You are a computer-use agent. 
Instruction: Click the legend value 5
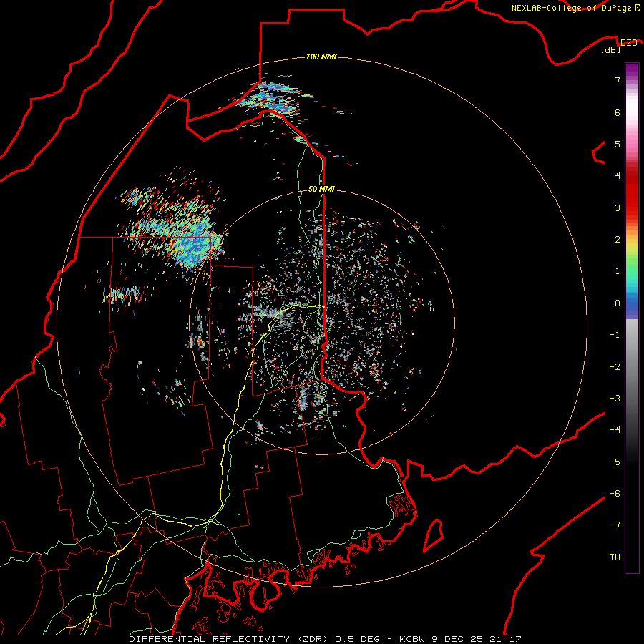618,144
